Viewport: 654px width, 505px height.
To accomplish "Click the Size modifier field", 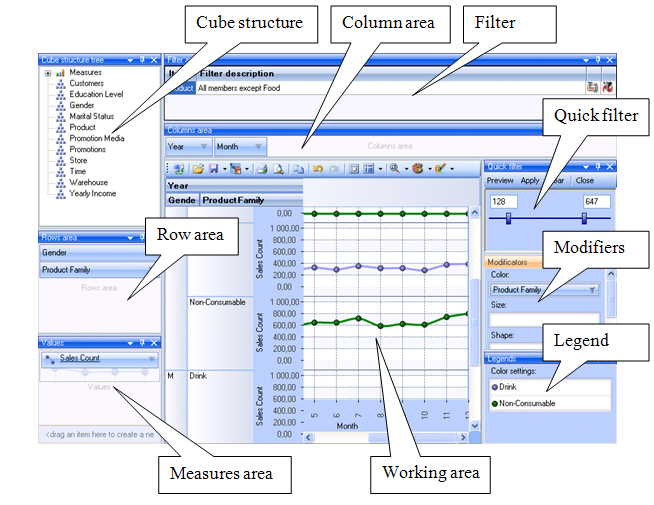I will coord(544,320).
